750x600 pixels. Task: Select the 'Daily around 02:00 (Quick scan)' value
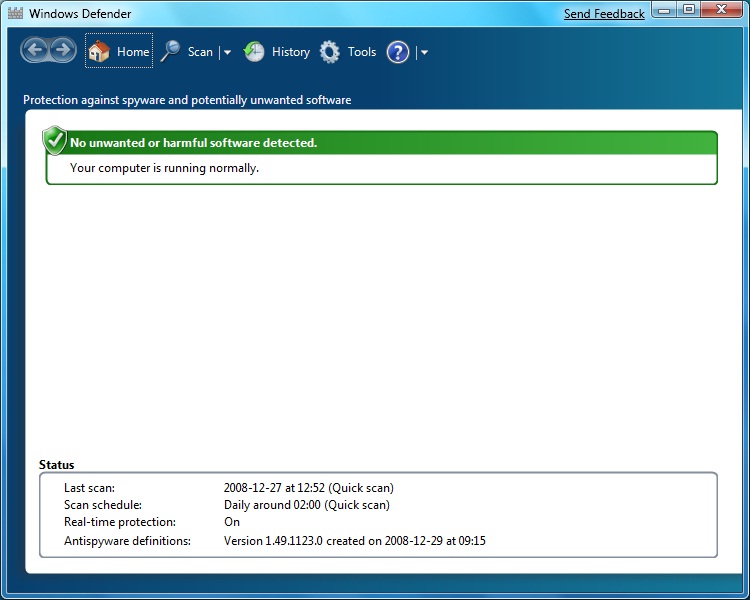[x=307, y=505]
